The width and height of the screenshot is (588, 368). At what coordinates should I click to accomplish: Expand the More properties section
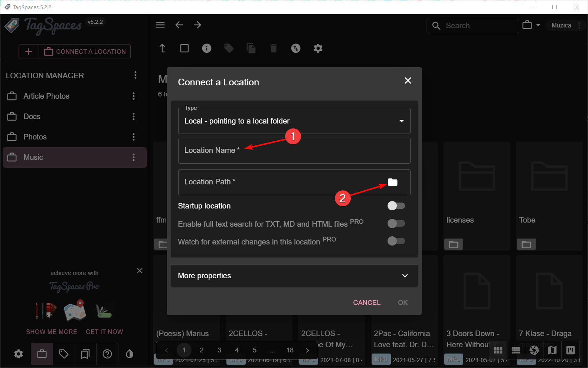pos(294,276)
